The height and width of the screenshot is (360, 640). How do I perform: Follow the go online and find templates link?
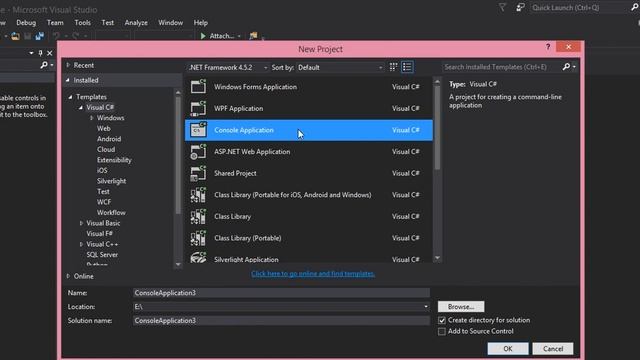click(313, 274)
